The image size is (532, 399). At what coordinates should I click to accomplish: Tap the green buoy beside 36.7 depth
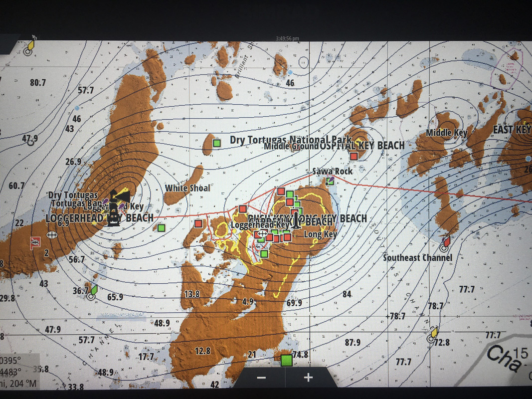(x=92, y=292)
